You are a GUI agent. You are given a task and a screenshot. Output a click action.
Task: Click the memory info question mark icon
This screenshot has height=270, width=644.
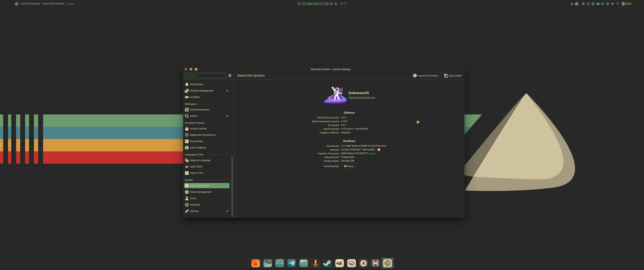click(x=379, y=150)
